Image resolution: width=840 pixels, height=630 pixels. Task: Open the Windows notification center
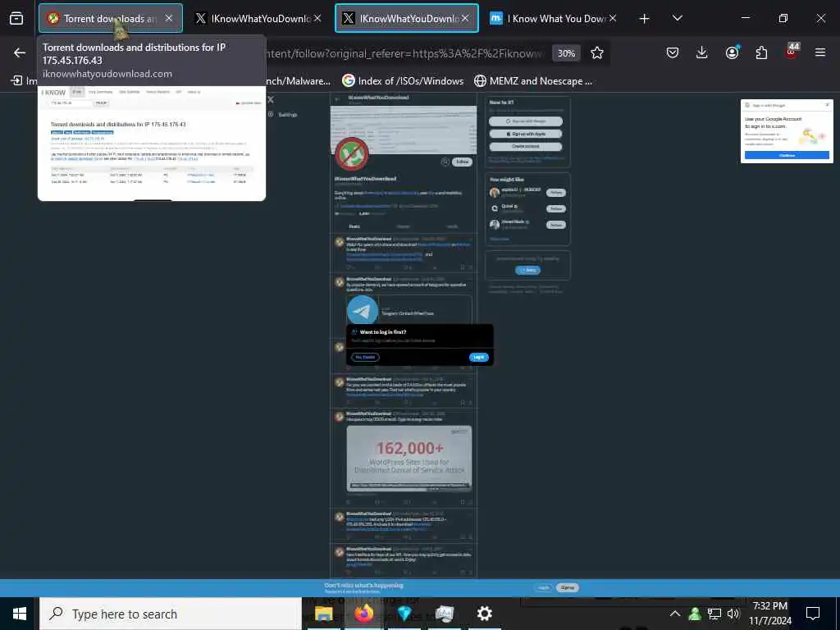(x=813, y=614)
